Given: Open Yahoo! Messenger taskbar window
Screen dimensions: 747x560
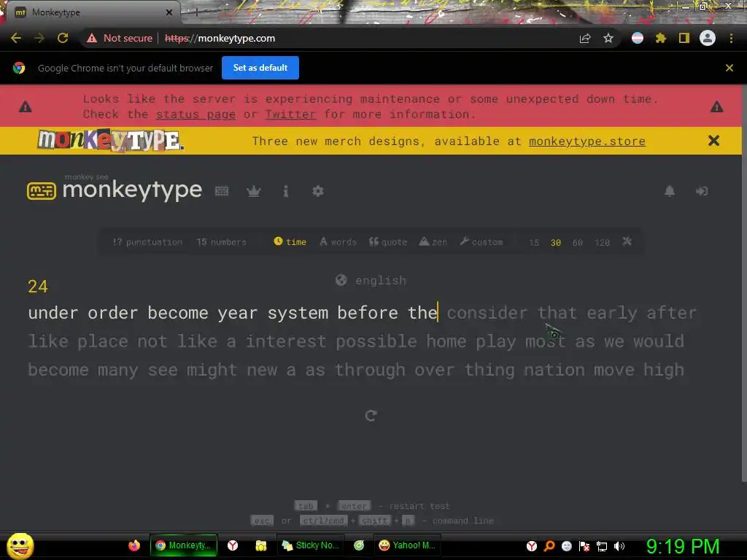Looking at the screenshot, I should [x=407, y=545].
